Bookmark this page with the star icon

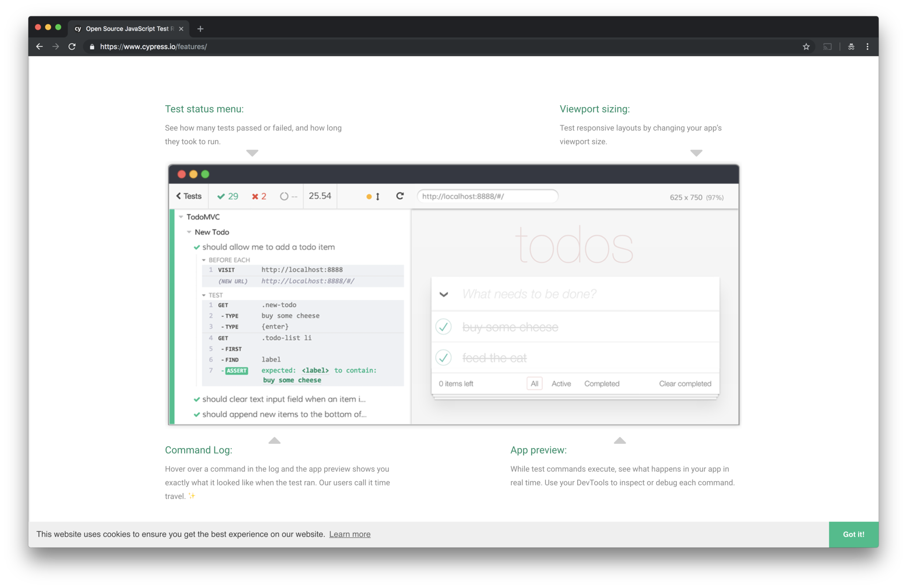coord(806,47)
